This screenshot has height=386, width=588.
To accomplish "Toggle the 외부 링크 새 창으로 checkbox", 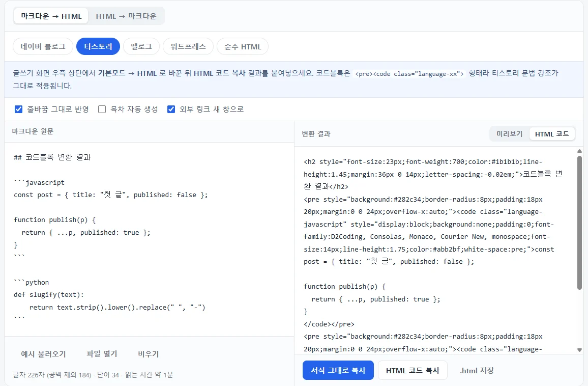I will pyautogui.click(x=171, y=109).
